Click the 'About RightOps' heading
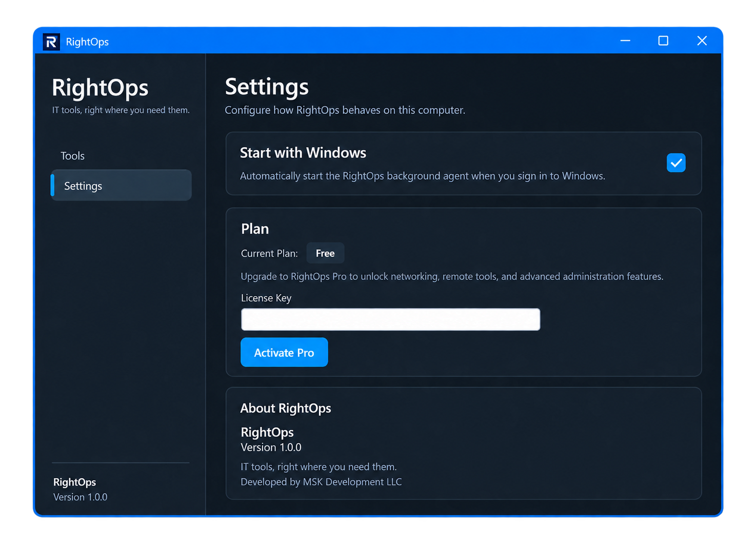The height and width of the screenshot is (547, 756). 286,408
